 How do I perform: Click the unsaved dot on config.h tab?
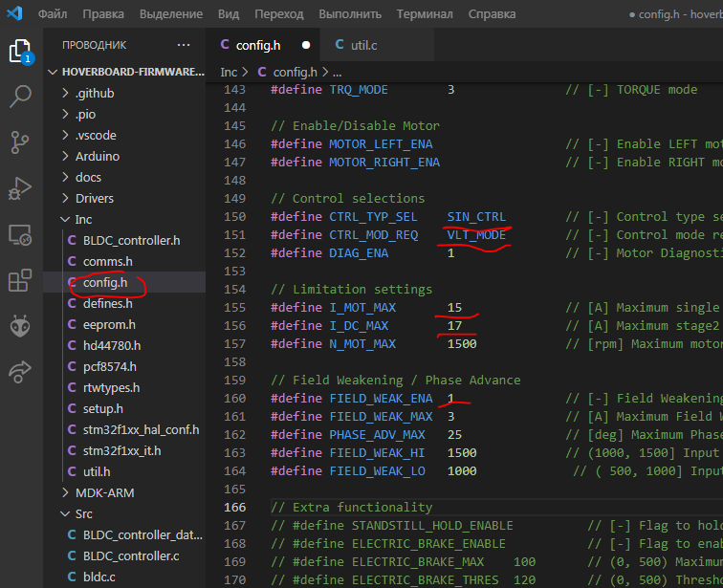[x=306, y=44]
